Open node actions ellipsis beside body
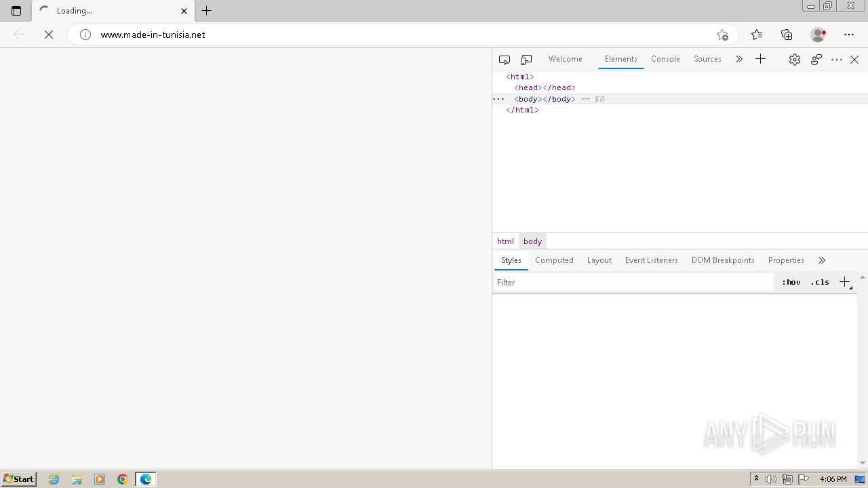 tap(498, 99)
